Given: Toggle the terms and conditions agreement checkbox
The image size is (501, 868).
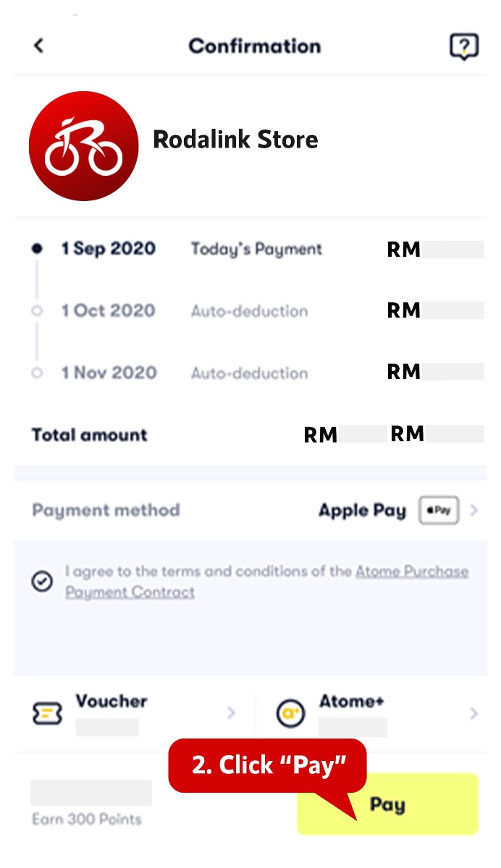Looking at the screenshot, I should click(42, 582).
